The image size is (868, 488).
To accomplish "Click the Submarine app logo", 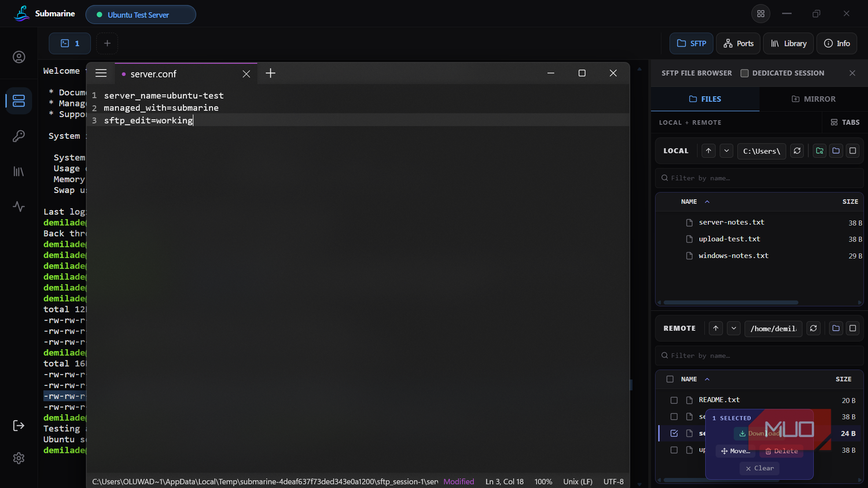I will point(22,13).
